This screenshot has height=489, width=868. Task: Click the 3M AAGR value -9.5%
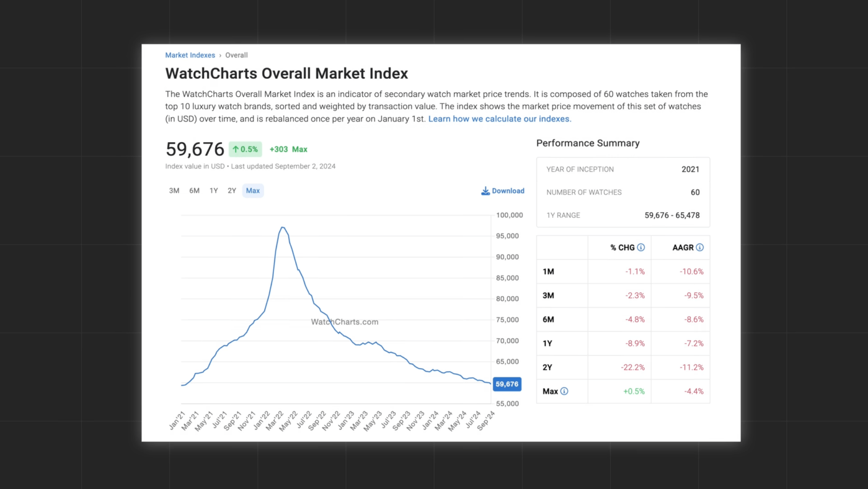pyautogui.click(x=693, y=296)
